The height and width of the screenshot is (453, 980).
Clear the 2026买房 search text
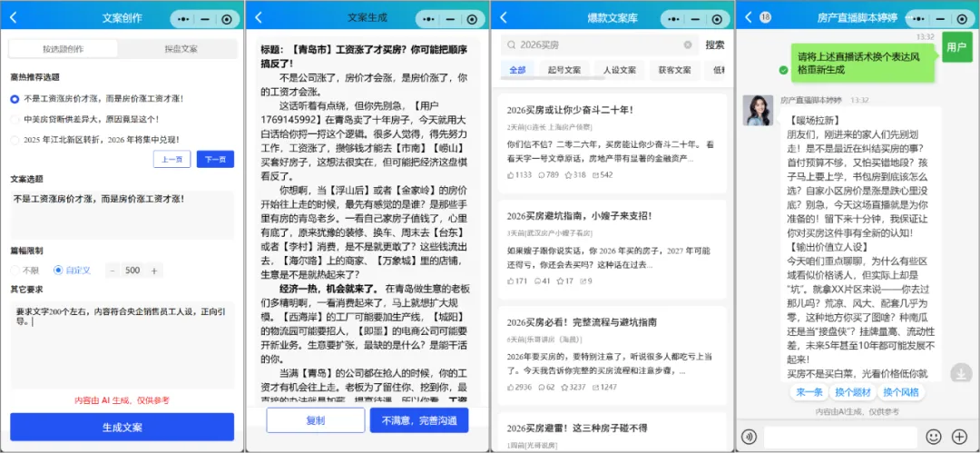tap(688, 45)
